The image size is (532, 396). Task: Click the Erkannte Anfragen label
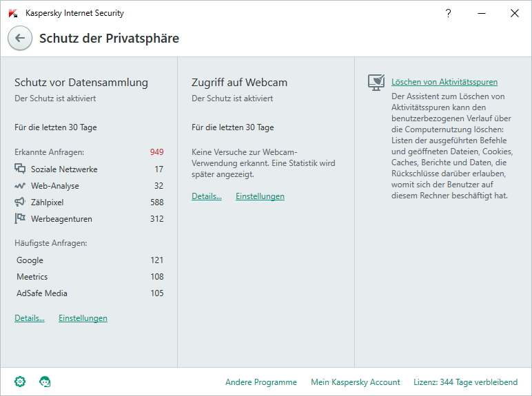49,152
